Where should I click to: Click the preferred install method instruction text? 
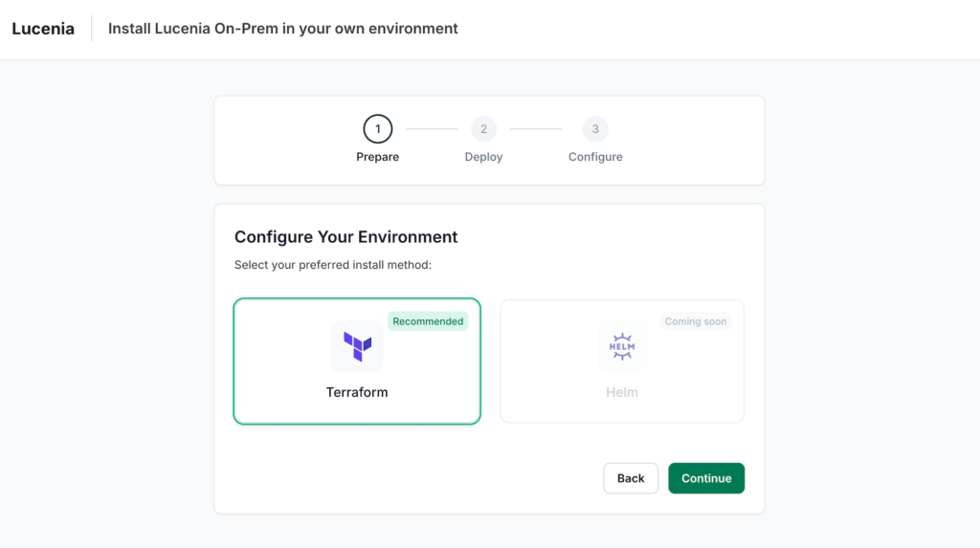pyautogui.click(x=333, y=265)
